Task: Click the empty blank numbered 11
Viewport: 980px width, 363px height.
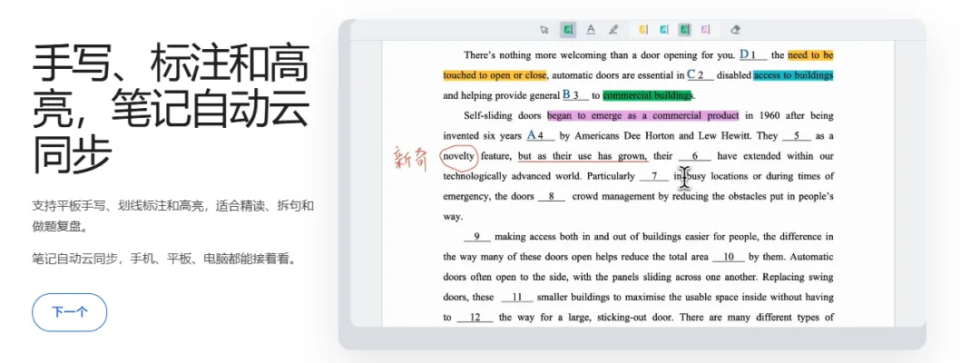Action: click(x=516, y=298)
